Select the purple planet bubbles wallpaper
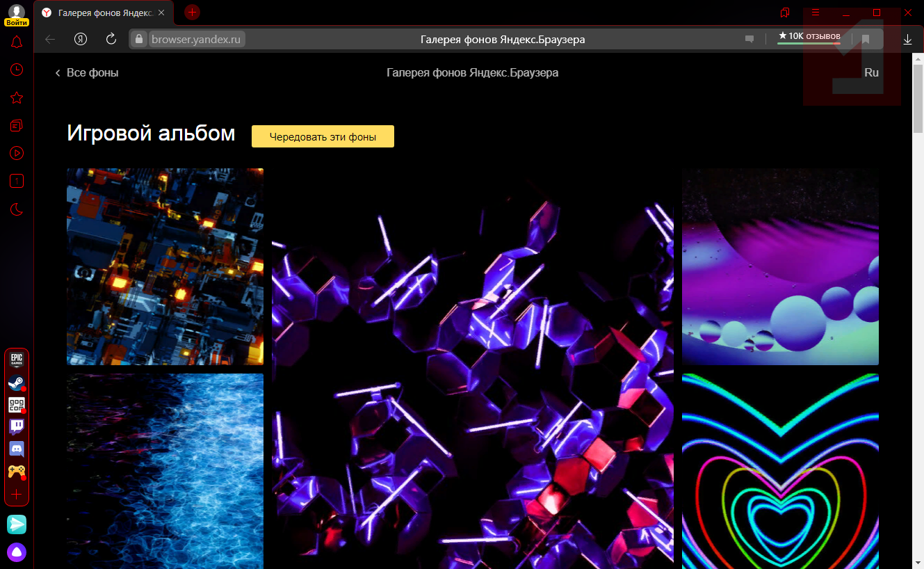 click(780, 266)
